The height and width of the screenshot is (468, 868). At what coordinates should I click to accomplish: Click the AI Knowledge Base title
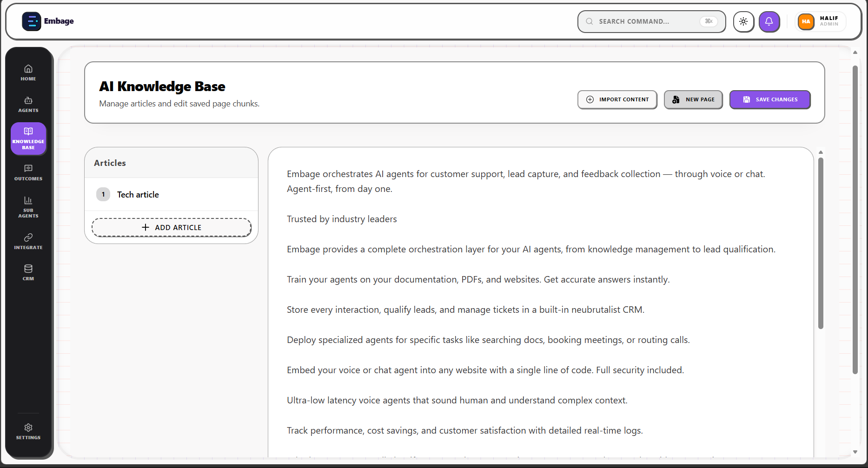pos(162,86)
